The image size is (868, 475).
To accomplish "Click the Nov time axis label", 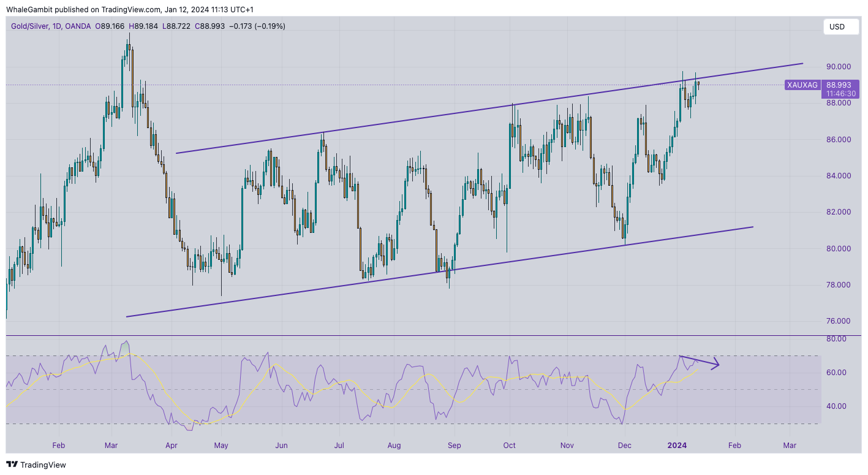I will coord(568,445).
